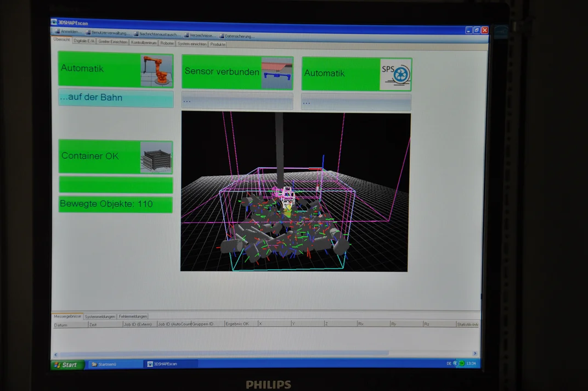Click the SPS Automatik status tile
Screen dimensions: 588x391
(357, 74)
